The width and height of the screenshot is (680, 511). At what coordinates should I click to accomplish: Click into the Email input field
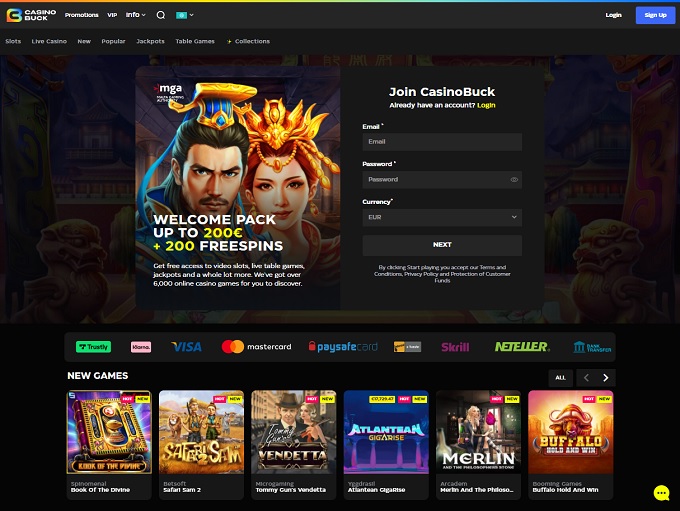[x=442, y=142]
